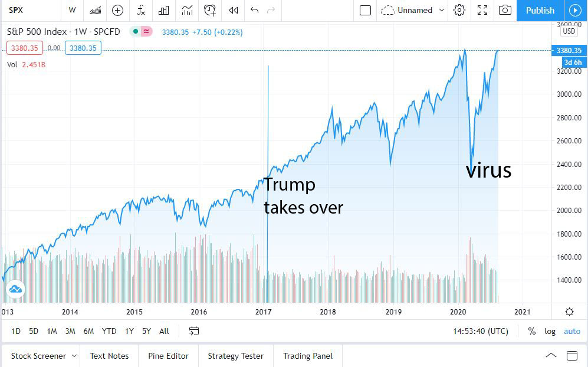Viewport: 588px width, 367px height.
Task: Toggle the auto scale option
Action: 572,331
